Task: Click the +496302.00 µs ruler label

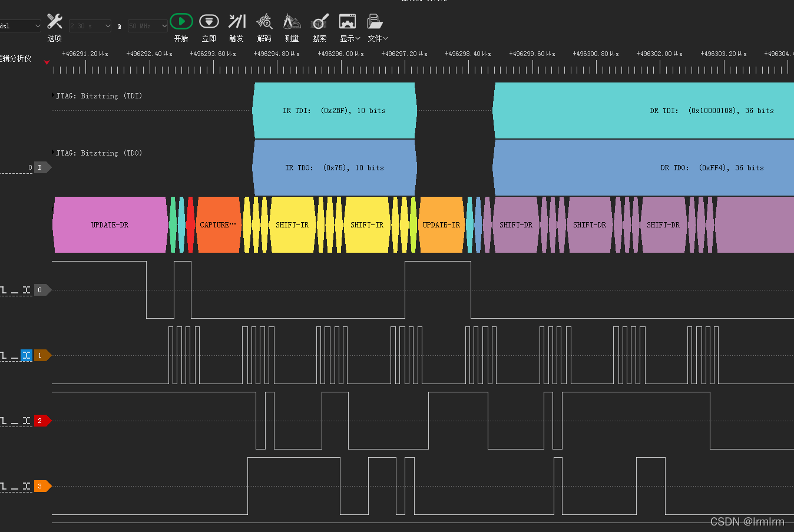Action: point(660,54)
